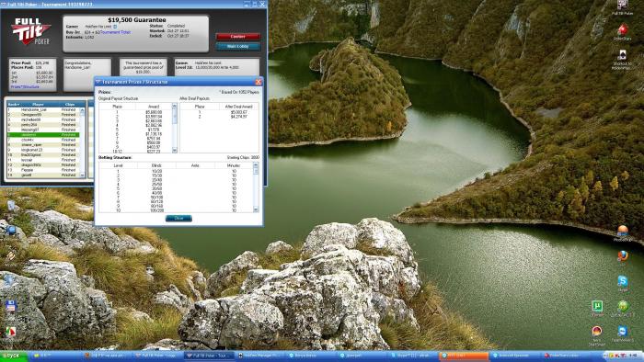Screen dimensions: 644x362
Task: Click the Ante column header
Action: [x=195, y=165]
